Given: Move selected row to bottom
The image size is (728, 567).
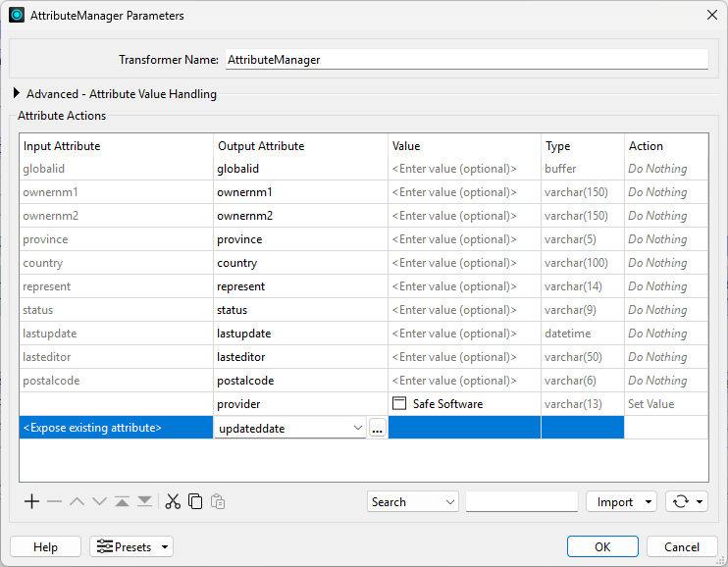Looking at the screenshot, I should (144, 501).
